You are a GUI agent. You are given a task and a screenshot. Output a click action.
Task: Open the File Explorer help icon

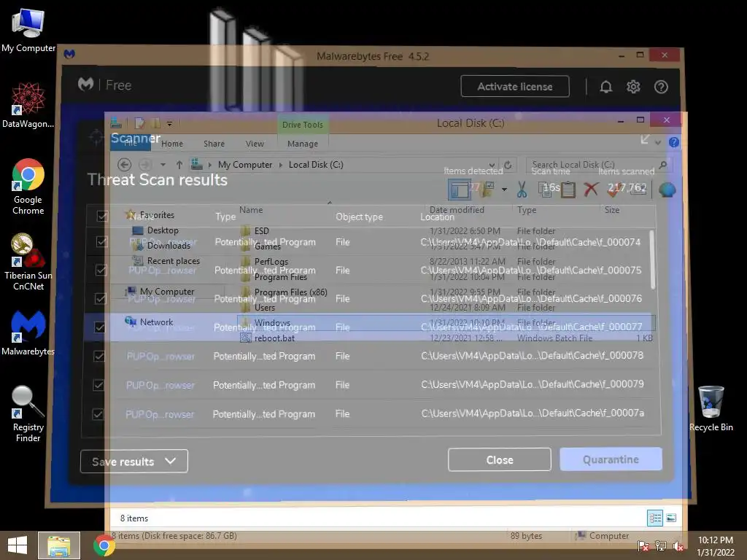673,142
